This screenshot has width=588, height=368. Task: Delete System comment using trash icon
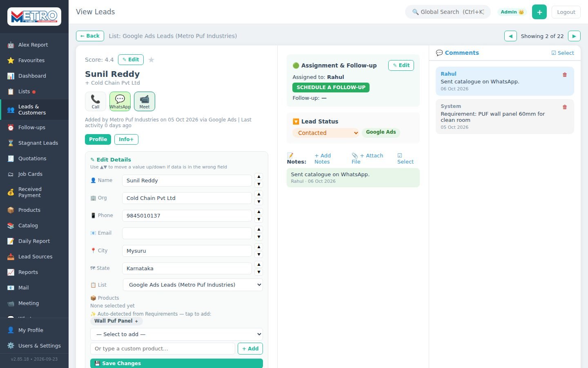point(565,107)
